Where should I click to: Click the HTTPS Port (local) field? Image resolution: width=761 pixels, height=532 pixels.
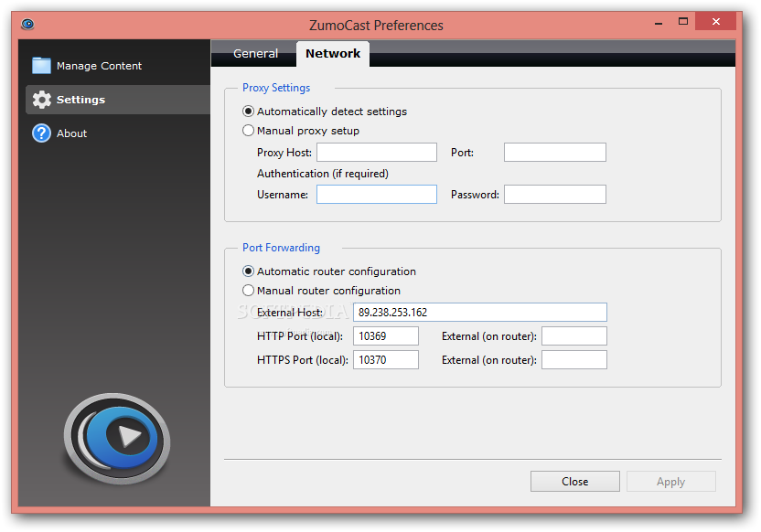(x=385, y=360)
